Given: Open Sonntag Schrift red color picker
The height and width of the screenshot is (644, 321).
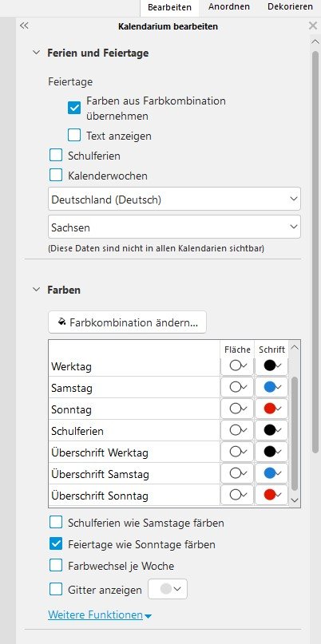Looking at the screenshot, I should pos(271,409).
